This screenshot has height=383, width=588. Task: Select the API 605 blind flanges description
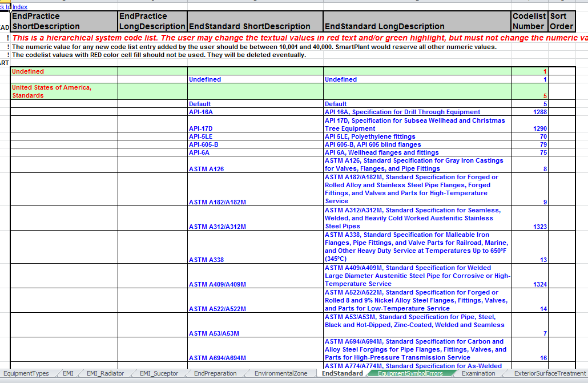[417, 144]
